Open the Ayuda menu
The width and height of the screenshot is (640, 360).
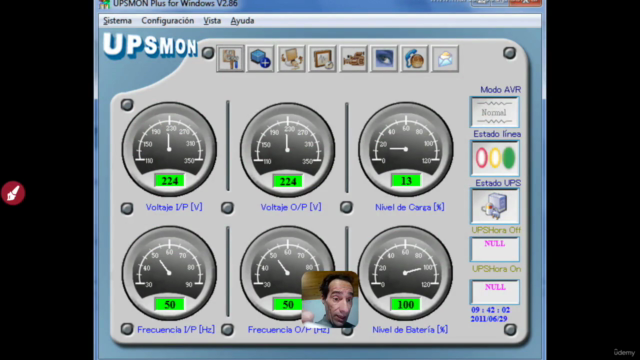[x=242, y=21]
